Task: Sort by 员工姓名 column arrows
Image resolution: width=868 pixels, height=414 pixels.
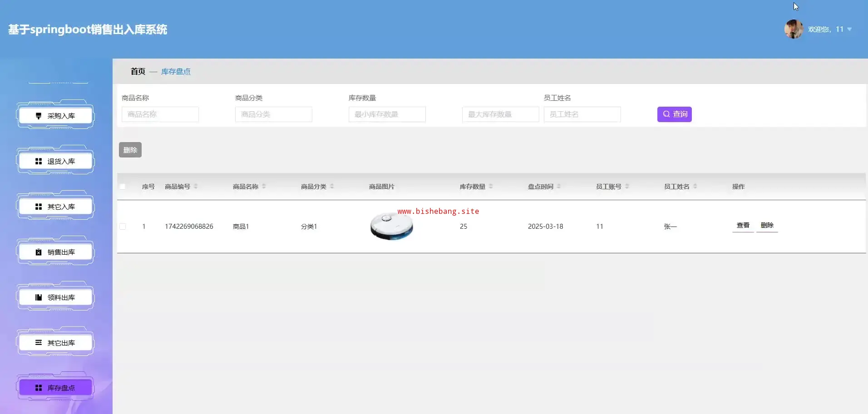Action: (x=695, y=187)
